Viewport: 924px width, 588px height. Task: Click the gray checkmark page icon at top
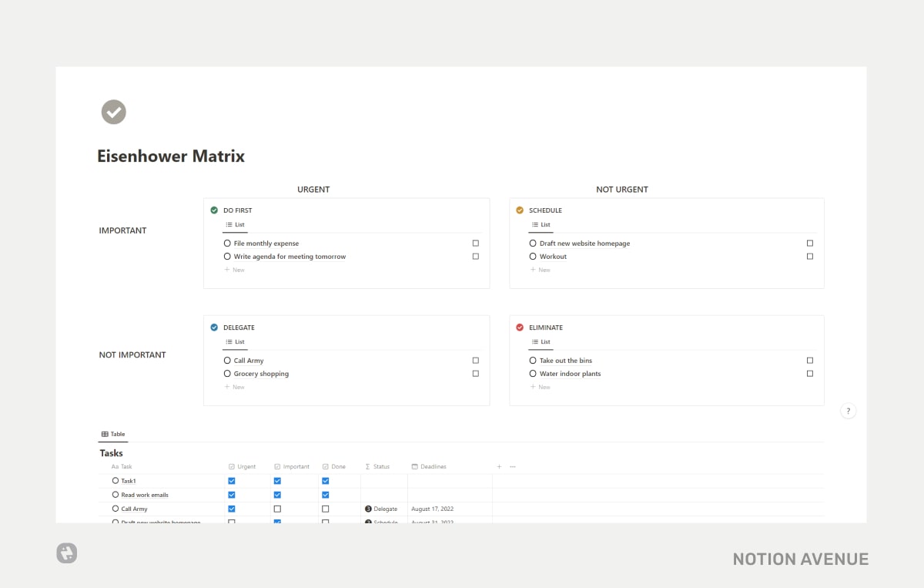tap(113, 112)
